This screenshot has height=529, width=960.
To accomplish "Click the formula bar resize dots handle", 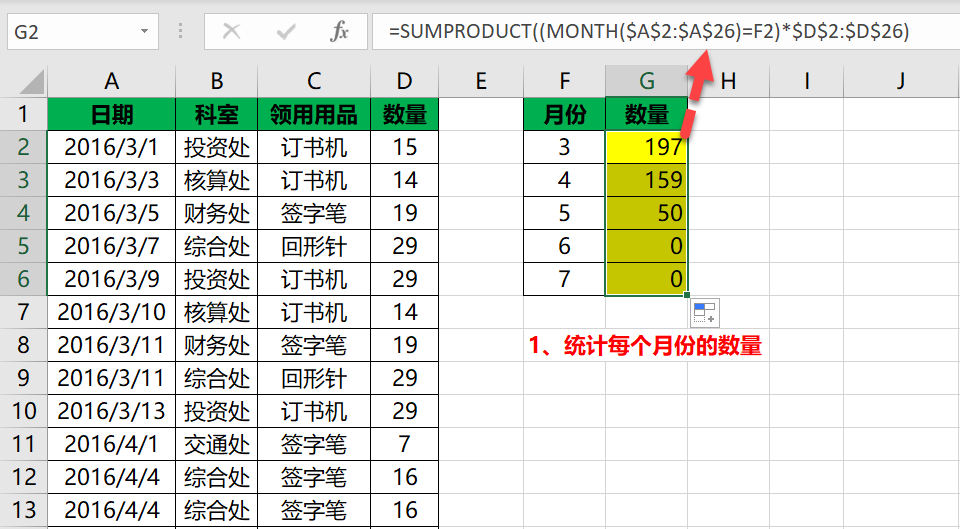I will 180,31.
